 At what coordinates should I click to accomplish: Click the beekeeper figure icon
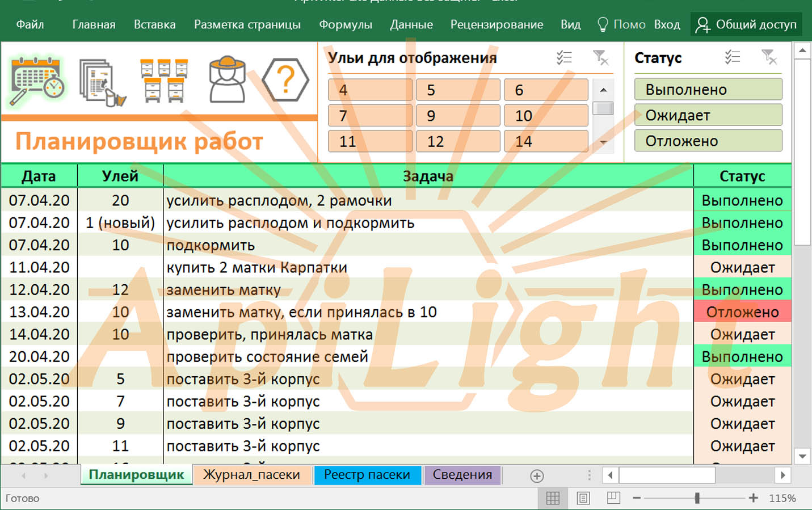pos(227,80)
